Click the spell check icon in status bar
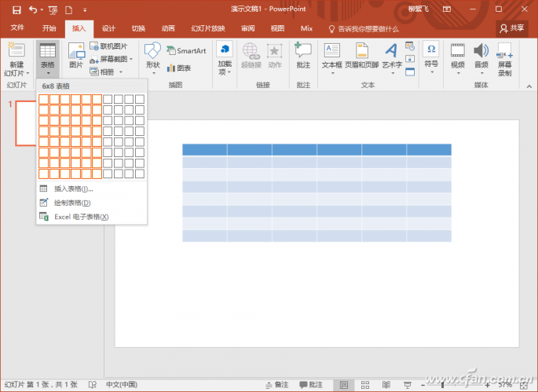Image resolution: width=538 pixels, height=392 pixels. pos(93,384)
